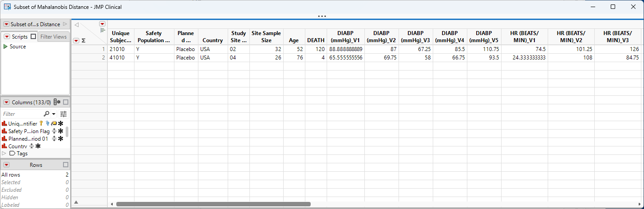This screenshot has height=209, width=644.
Task: Click the column group settings icon
Action: (x=57, y=102)
